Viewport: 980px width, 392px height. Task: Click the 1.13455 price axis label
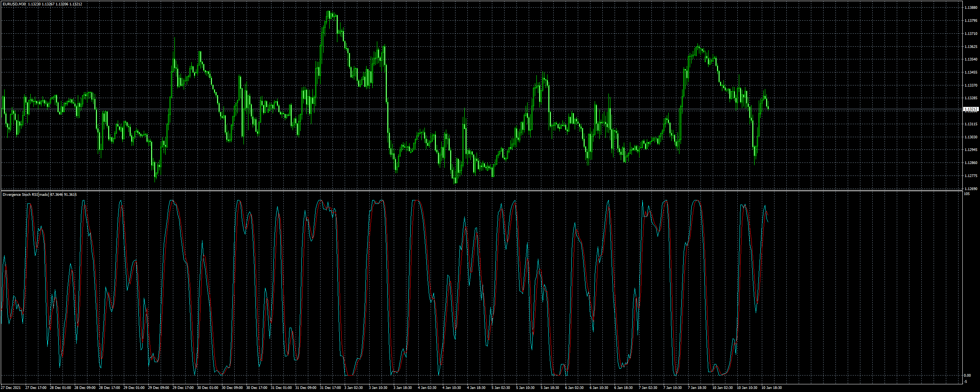[x=970, y=72]
